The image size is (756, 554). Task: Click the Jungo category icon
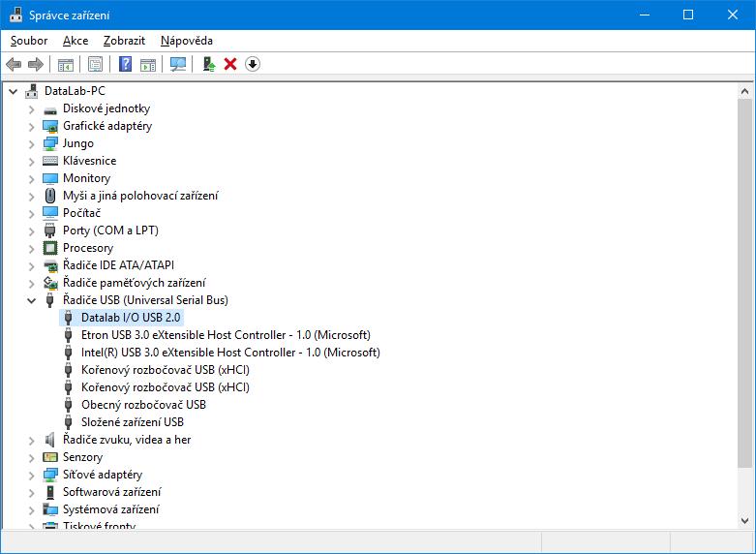50,143
